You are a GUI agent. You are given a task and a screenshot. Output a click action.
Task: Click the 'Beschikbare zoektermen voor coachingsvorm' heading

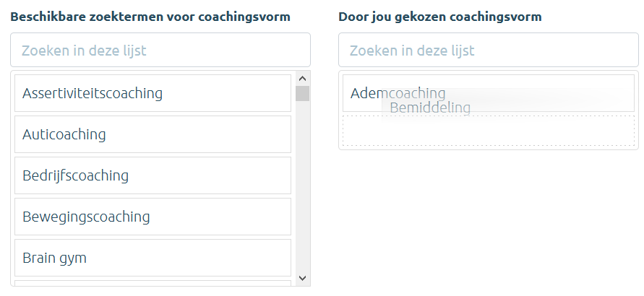click(150, 17)
